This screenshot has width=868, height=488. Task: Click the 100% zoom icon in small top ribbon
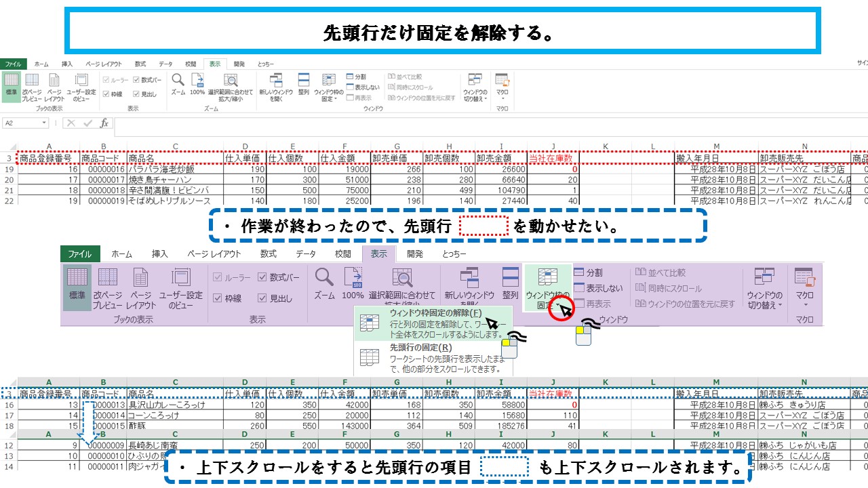197,84
